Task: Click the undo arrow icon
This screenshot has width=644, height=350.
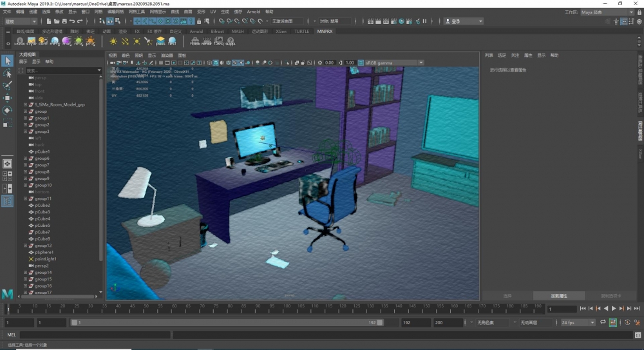Action: pos(71,21)
